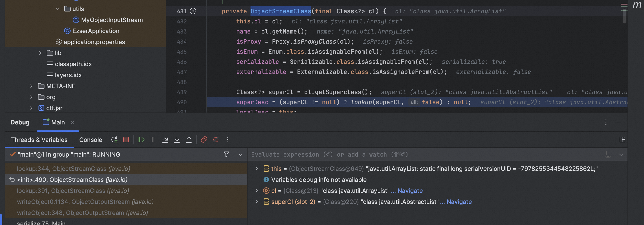
Task: Select frame lookup:391, ObjectStreamClass
Action: click(126, 191)
